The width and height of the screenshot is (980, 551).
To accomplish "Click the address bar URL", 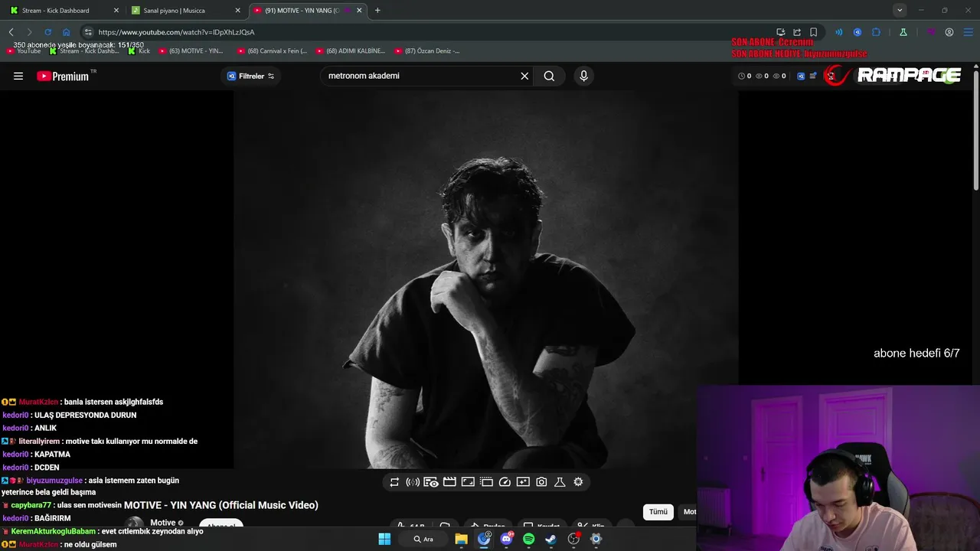I will click(177, 32).
